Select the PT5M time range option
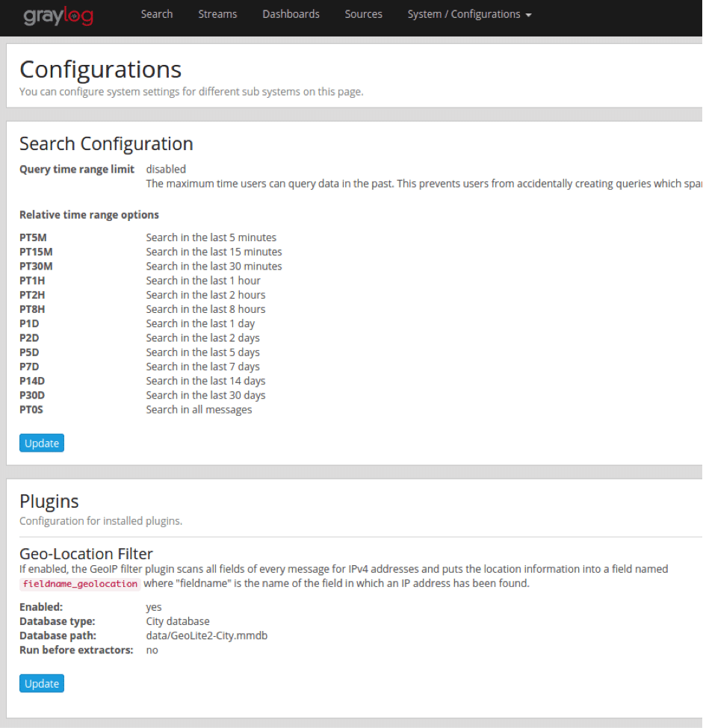This screenshot has width=703, height=728. tap(35, 237)
